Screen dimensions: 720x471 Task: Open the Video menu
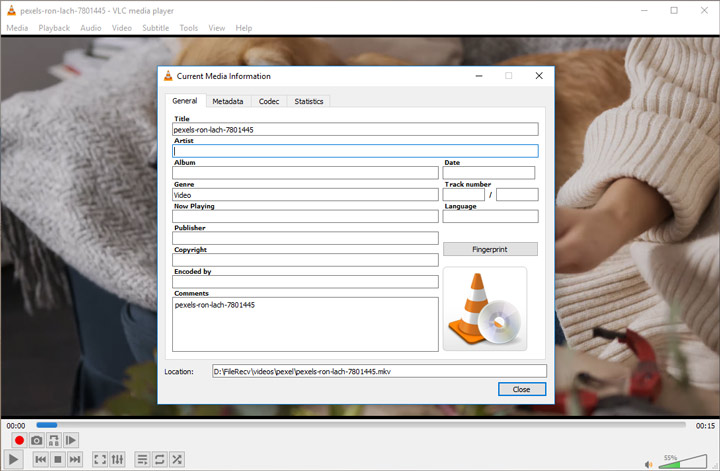pos(122,28)
